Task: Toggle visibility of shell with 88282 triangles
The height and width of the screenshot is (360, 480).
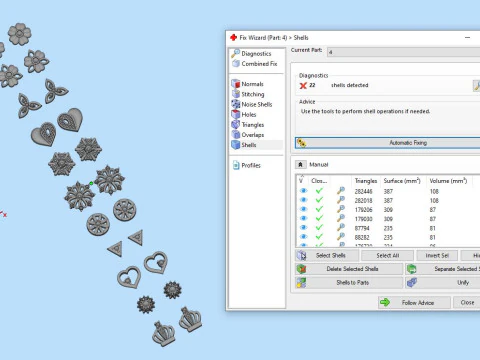Action: tap(303, 237)
